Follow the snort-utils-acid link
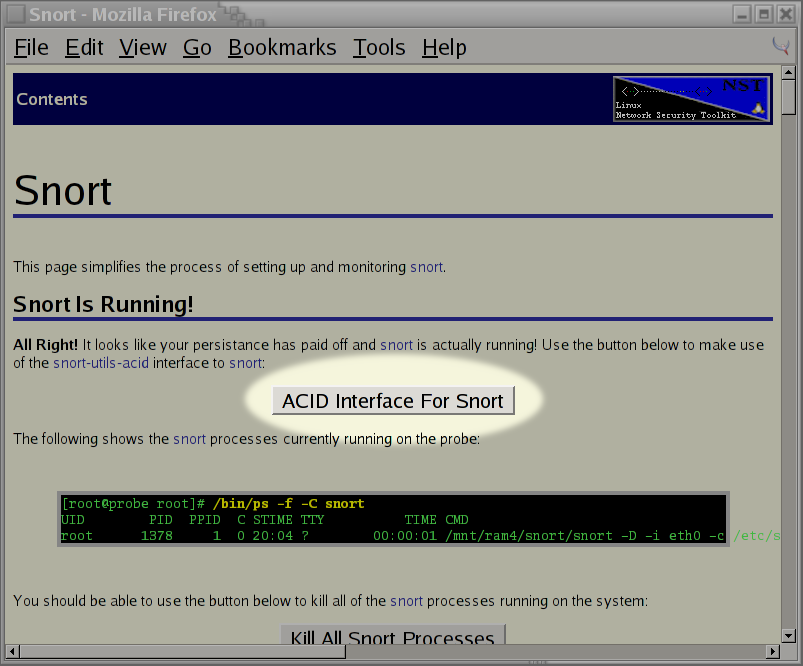The height and width of the screenshot is (666, 803). (x=101, y=363)
